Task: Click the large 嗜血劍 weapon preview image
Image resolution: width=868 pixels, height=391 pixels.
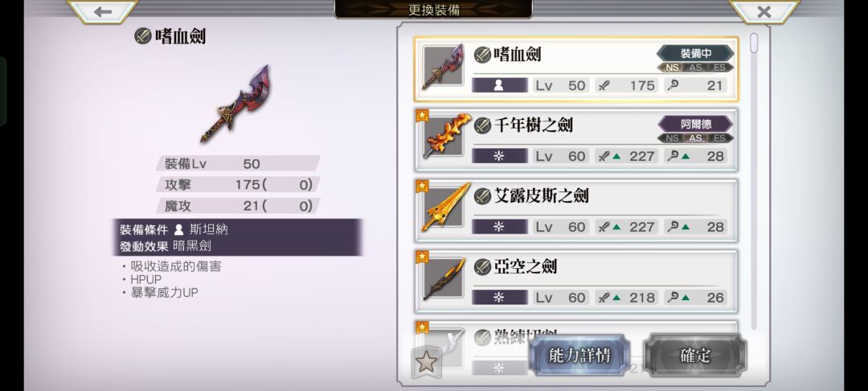Action: tap(235, 104)
